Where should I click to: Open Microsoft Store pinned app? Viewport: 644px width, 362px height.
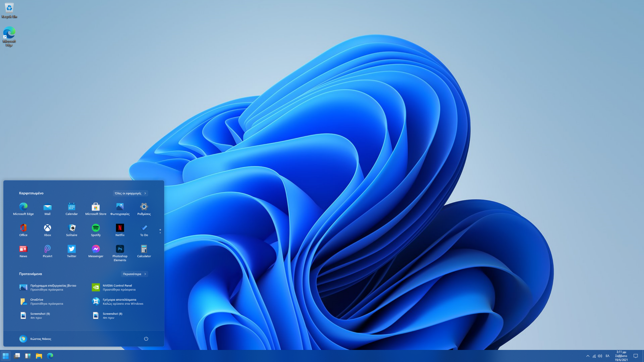click(x=96, y=207)
